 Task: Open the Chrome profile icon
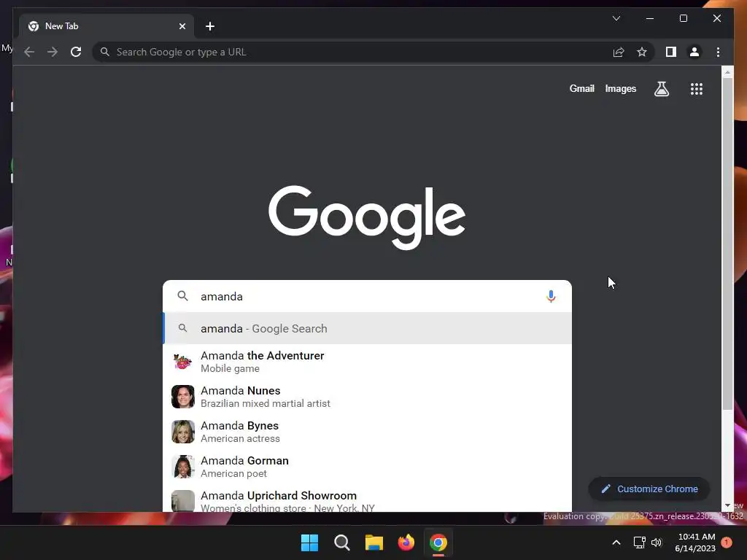(694, 52)
